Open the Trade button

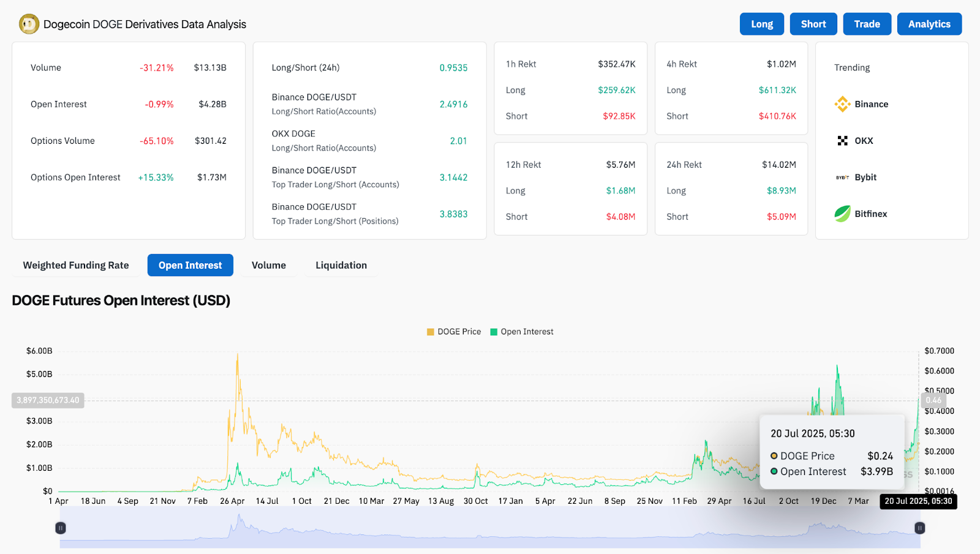[867, 24]
